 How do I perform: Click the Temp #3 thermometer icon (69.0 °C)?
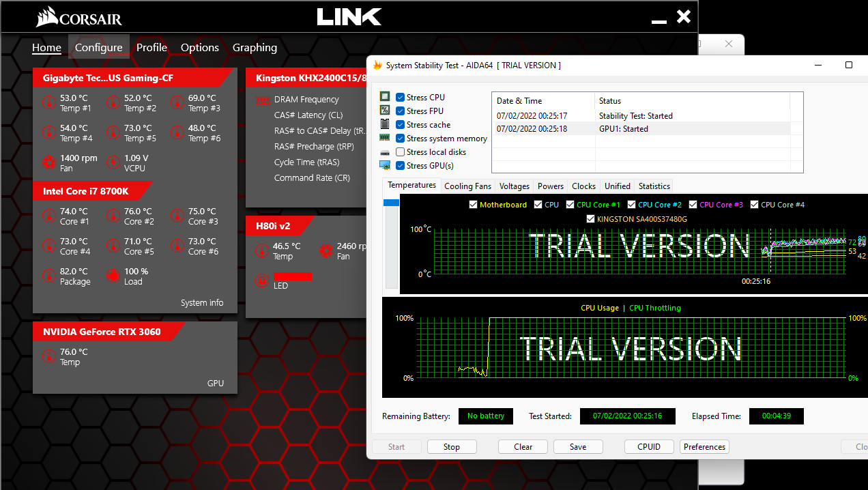[x=177, y=103]
